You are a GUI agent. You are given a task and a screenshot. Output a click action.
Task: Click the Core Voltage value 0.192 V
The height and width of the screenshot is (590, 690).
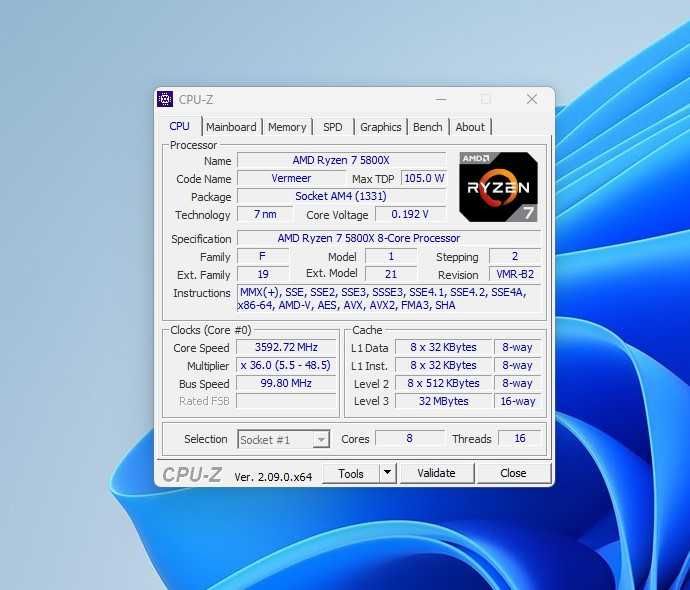(x=410, y=214)
